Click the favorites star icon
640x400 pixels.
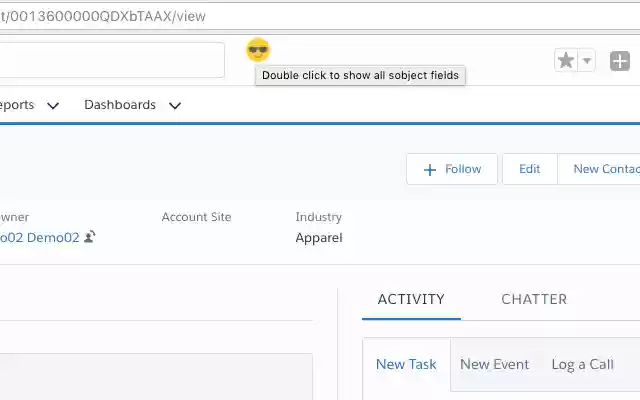point(566,60)
